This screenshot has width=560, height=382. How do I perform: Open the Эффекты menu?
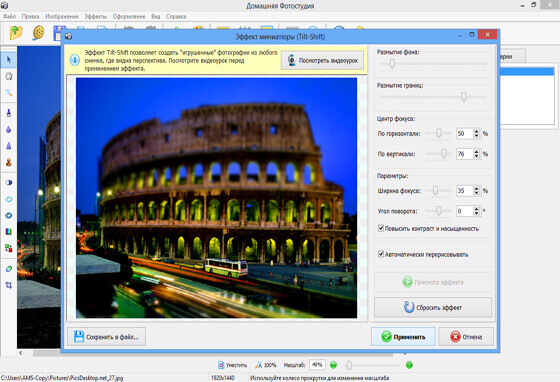95,16
